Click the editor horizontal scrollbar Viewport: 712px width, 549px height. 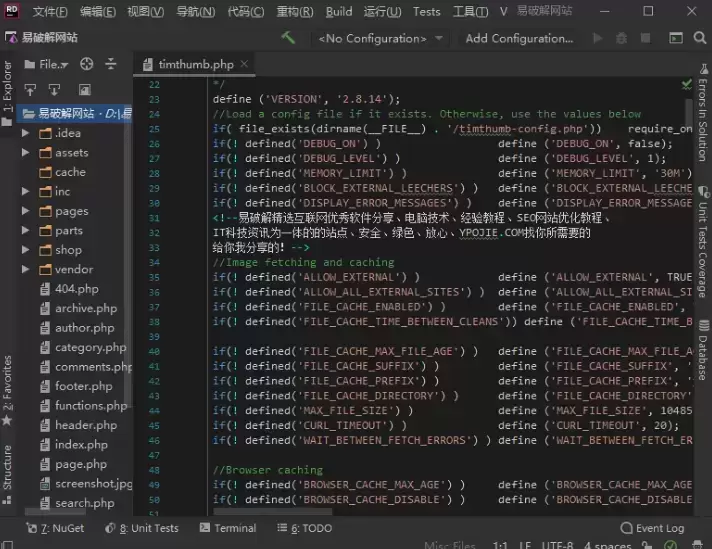(x=272, y=512)
